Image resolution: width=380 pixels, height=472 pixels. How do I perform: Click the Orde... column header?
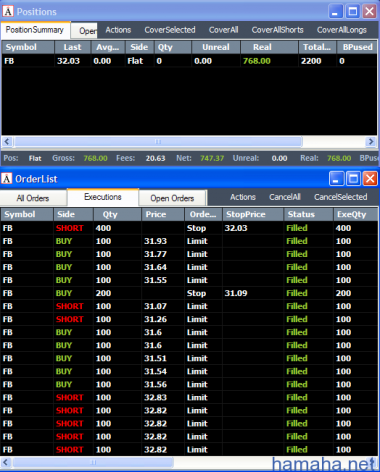click(203, 214)
